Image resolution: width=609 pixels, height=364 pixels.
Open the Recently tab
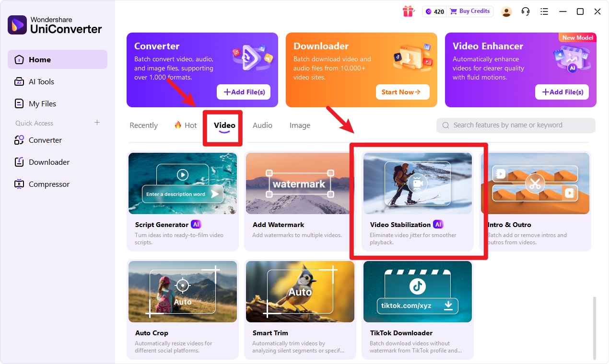coord(143,125)
